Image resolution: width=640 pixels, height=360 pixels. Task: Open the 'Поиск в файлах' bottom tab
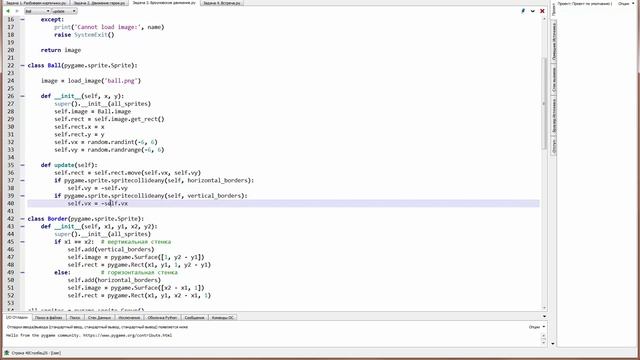click(x=49, y=317)
